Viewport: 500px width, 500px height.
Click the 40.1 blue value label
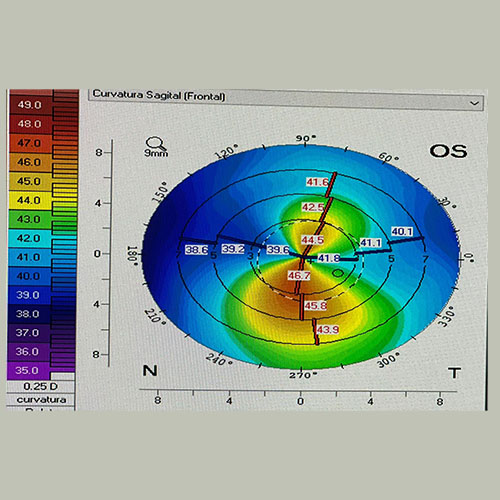(x=402, y=231)
